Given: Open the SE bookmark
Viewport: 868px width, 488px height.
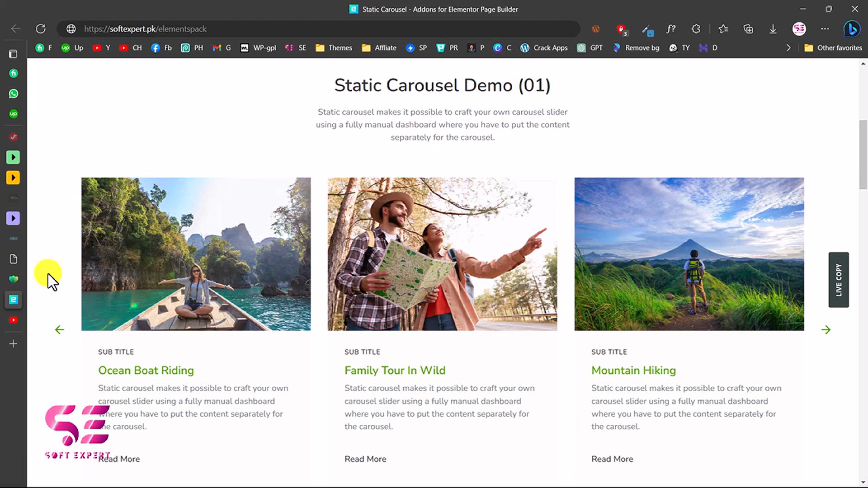Looking at the screenshot, I should point(296,48).
